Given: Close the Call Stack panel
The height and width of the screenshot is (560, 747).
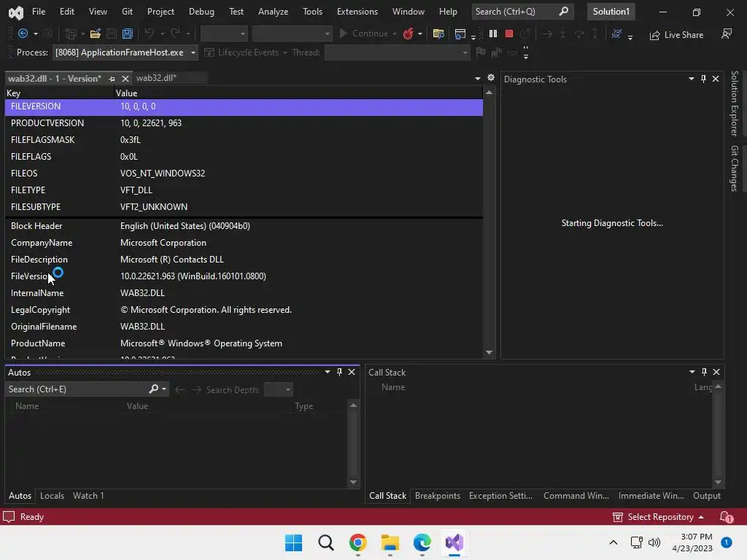Looking at the screenshot, I should (716, 372).
